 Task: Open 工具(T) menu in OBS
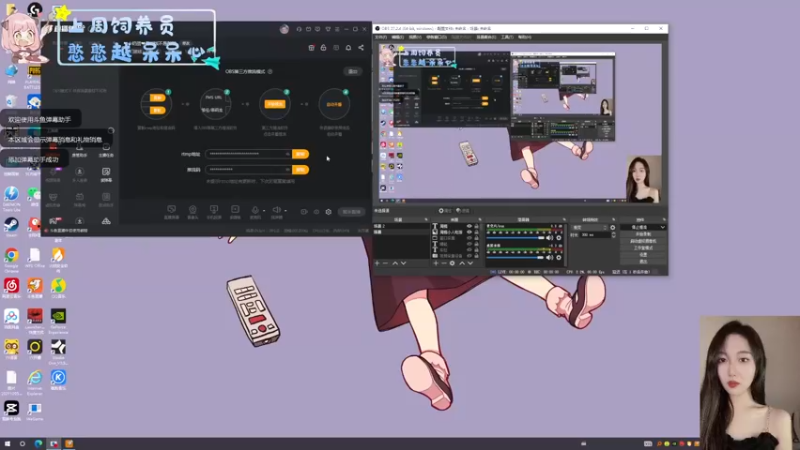507,37
